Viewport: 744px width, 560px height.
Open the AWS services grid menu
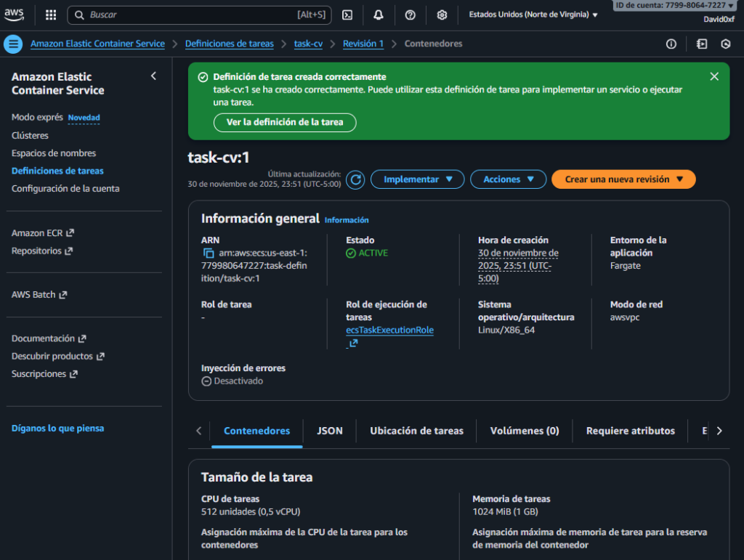point(51,15)
